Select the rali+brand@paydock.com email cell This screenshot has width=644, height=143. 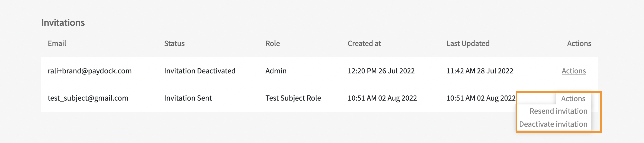point(90,71)
